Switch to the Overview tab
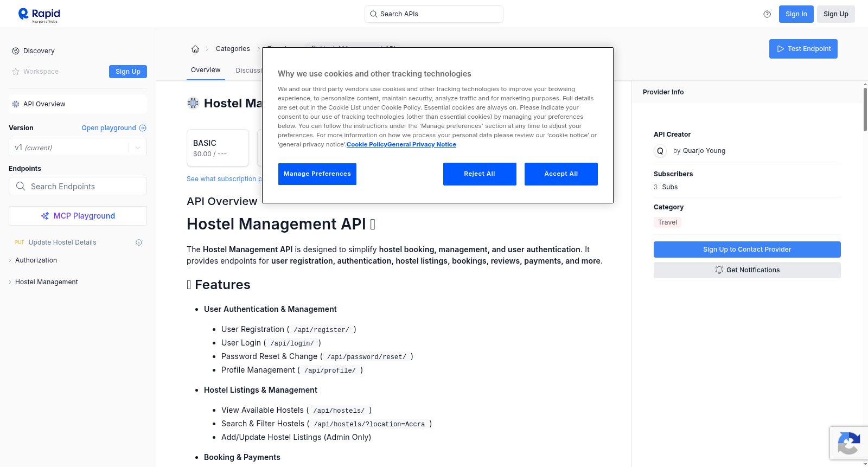This screenshot has width=868, height=467. (x=206, y=70)
